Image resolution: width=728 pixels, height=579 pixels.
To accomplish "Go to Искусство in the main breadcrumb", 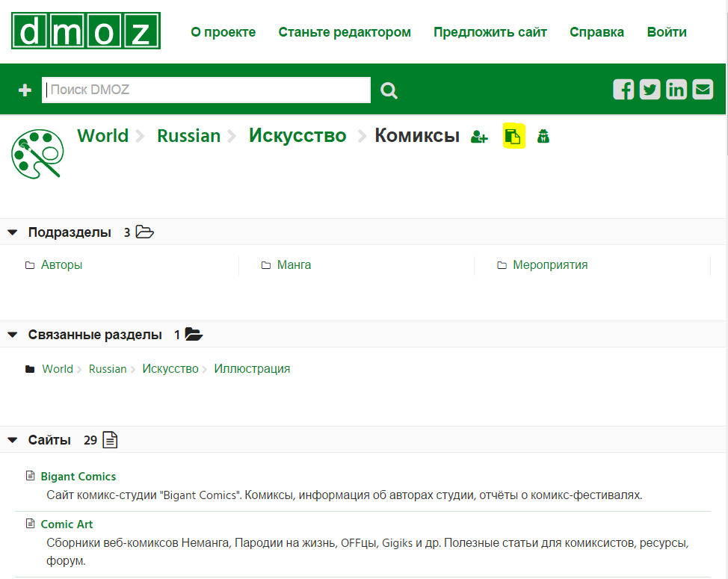I will click(297, 136).
